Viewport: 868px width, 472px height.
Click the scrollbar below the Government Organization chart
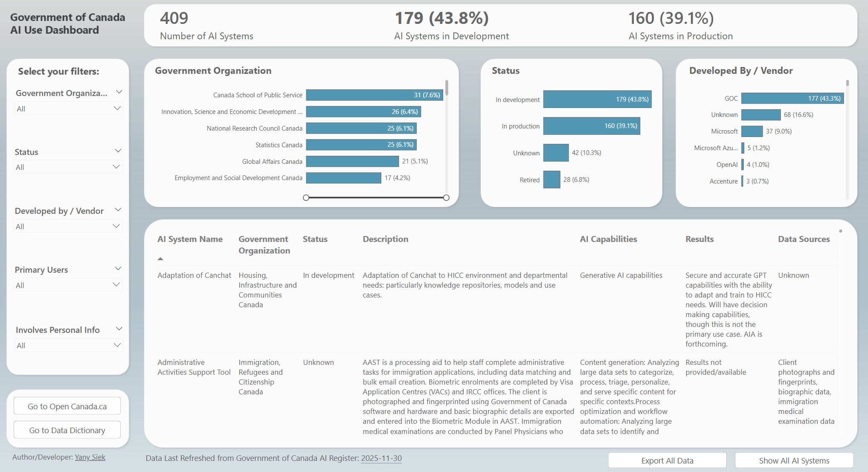pyautogui.click(x=376, y=197)
